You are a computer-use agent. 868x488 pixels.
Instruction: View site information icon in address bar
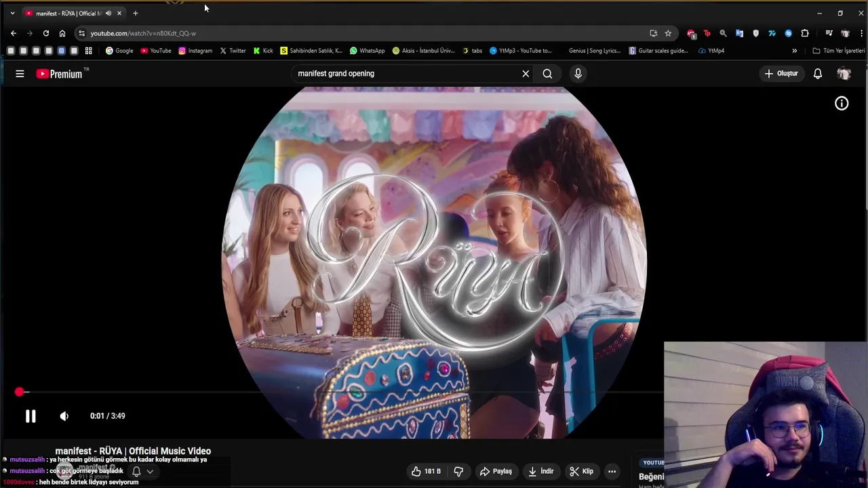pos(81,33)
